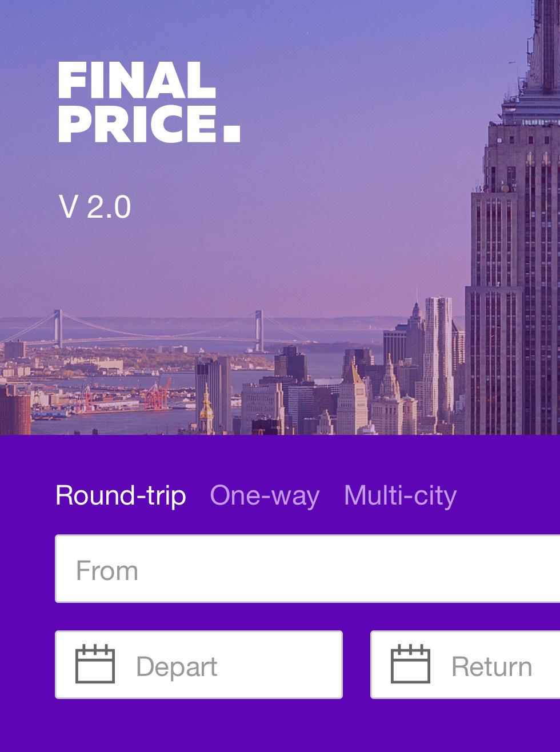Switch to the One-way option
The image size is (560, 752).
[265, 495]
